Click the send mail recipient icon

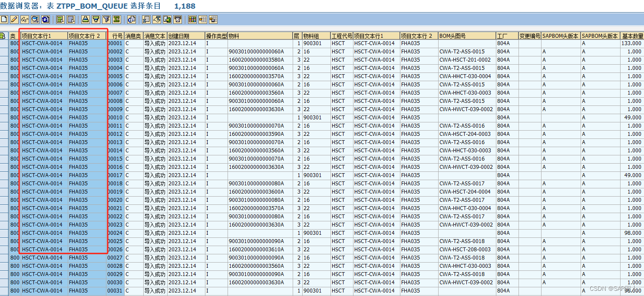click(x=178, y=20)
